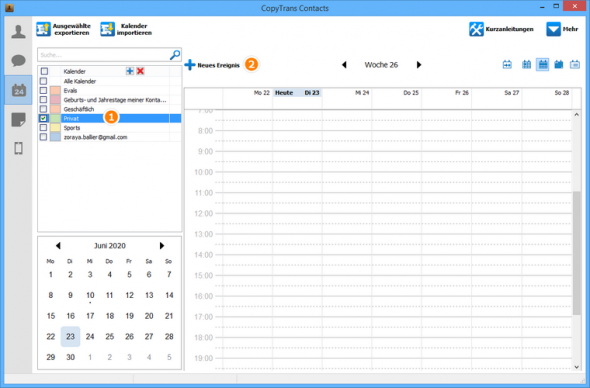The height and width of the screenshot is (388, 590).
Task: Go to previous month in mini calendar
Action: point(58,246)
